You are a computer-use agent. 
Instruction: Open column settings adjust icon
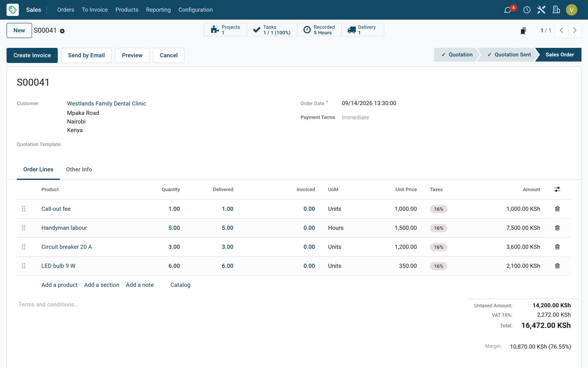point(557,189)
